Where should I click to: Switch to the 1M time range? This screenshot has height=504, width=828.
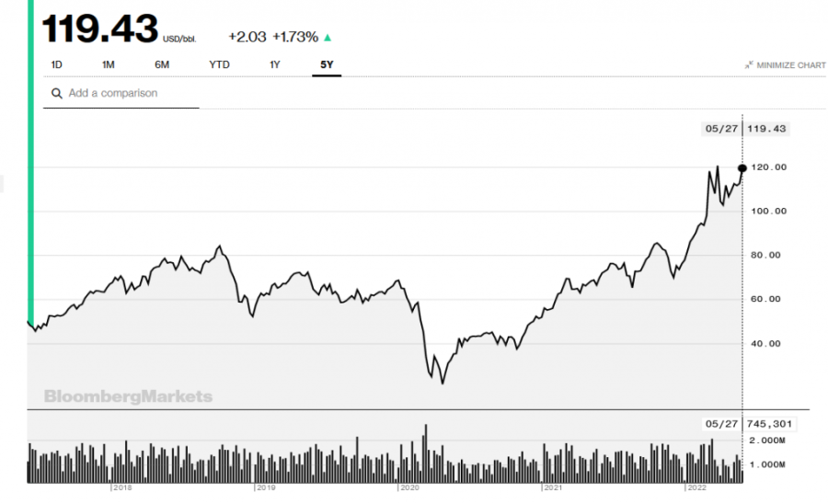[108, 64]
